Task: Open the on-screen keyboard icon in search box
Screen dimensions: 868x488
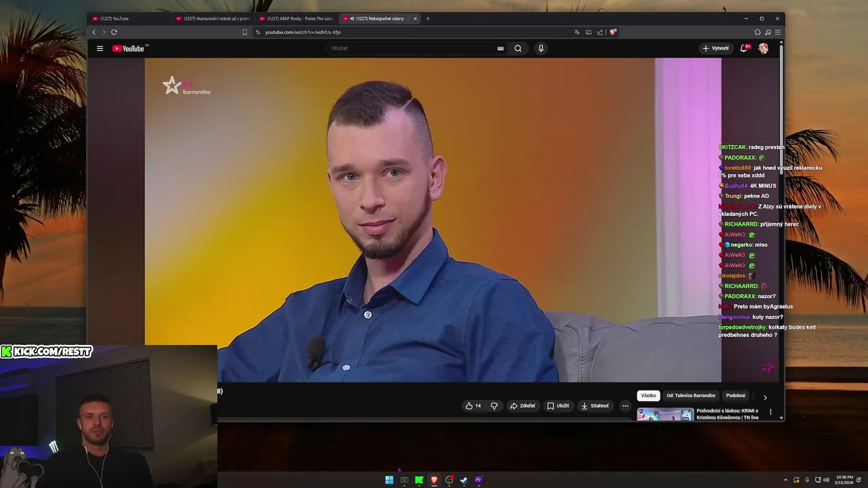Action: coord(500,48)
